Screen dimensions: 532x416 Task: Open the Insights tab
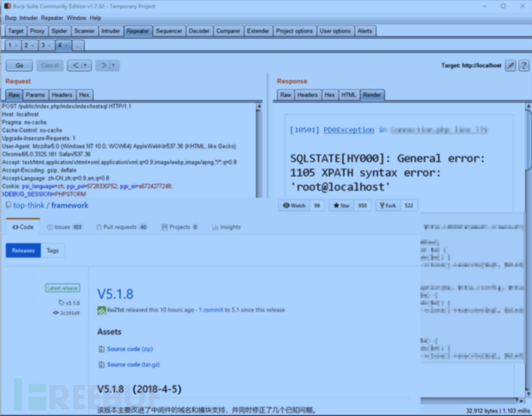(x=227, y=227)
